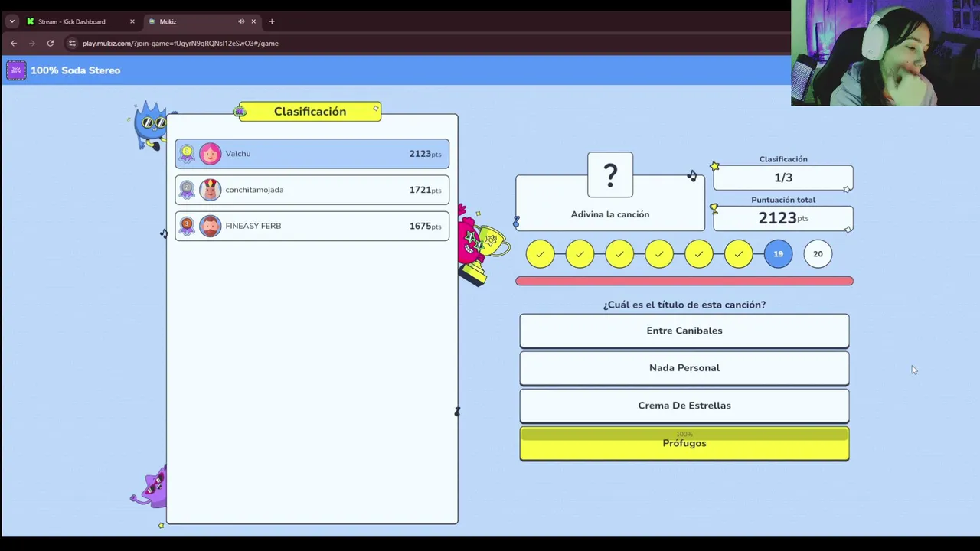Click the question mark song cover
Screen dimensions: 980x551
coord(610,175)
